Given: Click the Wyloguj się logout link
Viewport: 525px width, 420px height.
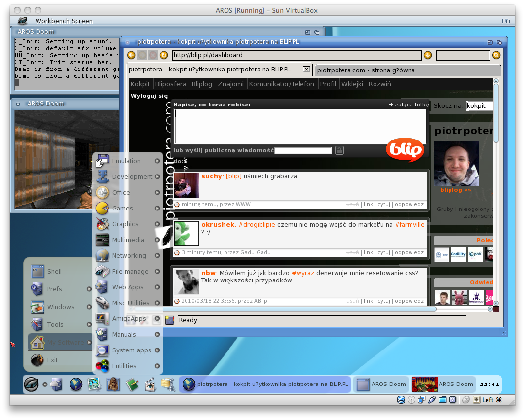Looking at the screenshot, I should click(x=150, y=96).
